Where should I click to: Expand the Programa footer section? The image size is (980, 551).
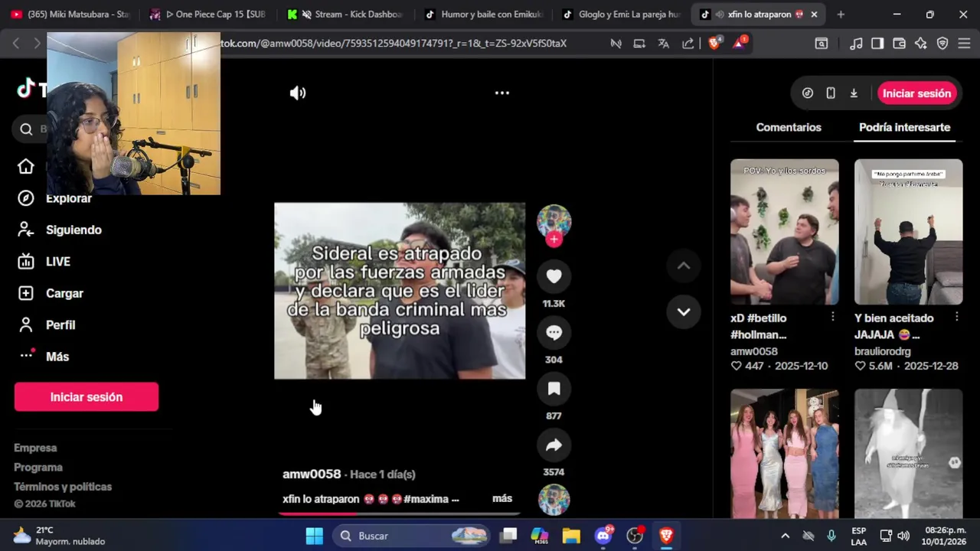coord(38,468)
